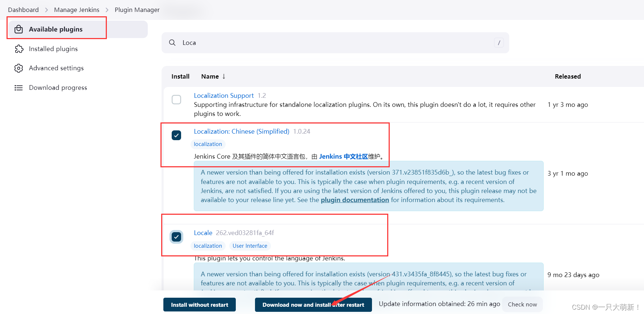Click the Install column header
644x314 pixels.
click(180, 76)
